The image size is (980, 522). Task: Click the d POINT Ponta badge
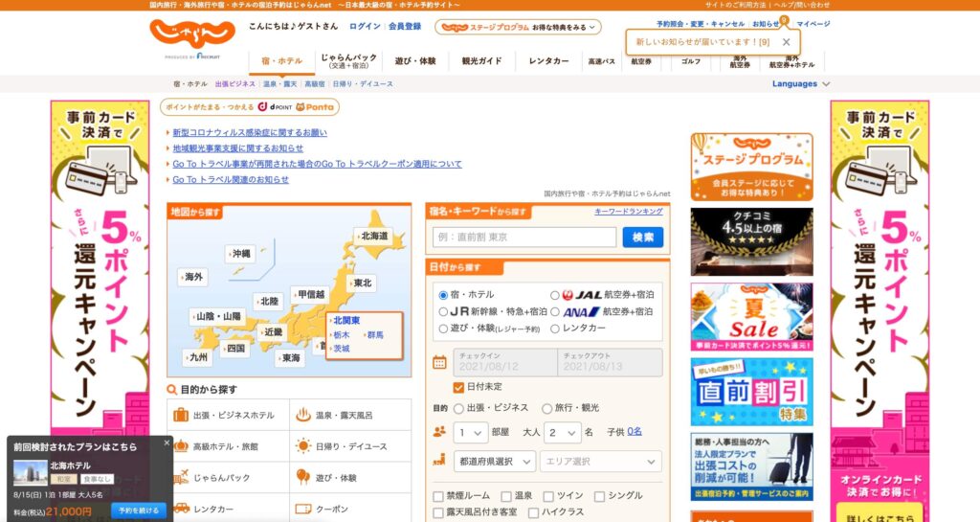(x=250, y=107)
